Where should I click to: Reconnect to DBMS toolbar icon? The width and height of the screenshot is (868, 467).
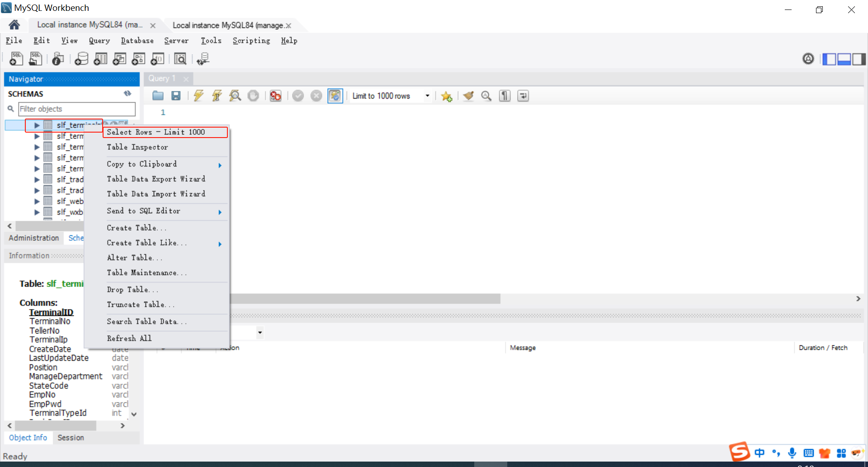click(203, 59)
